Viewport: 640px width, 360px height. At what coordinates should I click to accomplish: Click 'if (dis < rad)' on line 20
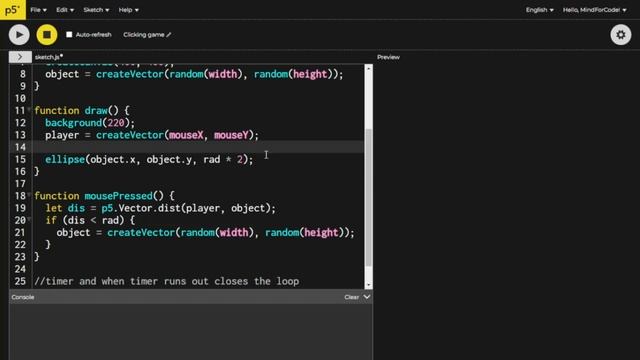coord(84,220)
